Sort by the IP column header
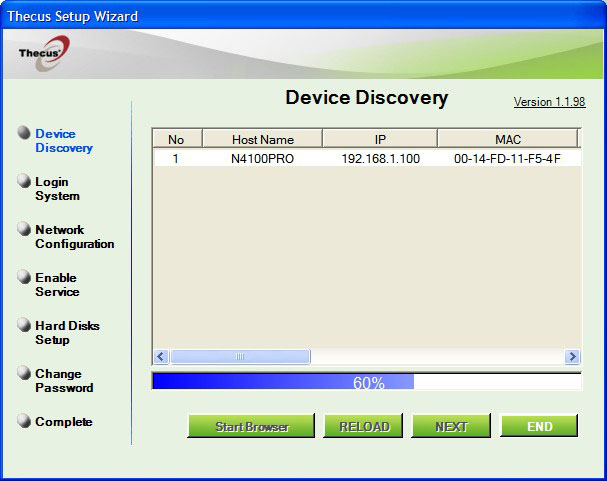 click(x=380, y=139)
